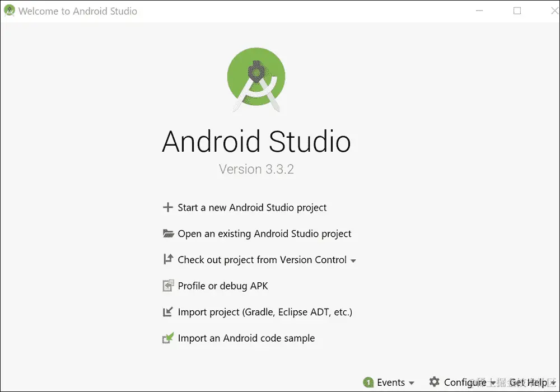Click the Android Studio icon in title bar
The height and width of the screenshot is (392, 560).
(x=8, y=10)
